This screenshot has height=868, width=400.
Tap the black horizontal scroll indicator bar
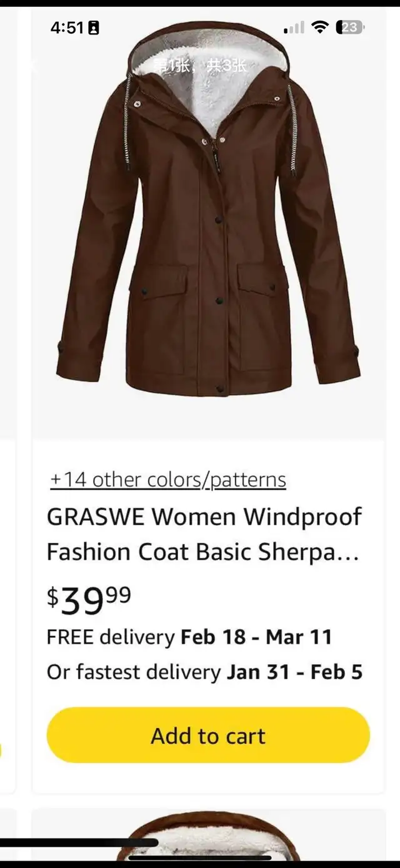click(79, 842)
